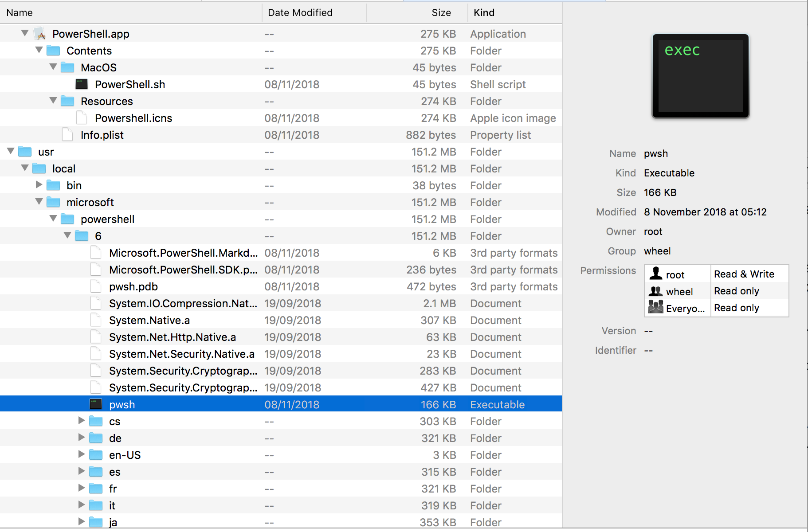Click the fr folder icon
808x532 pixels.
96,489
